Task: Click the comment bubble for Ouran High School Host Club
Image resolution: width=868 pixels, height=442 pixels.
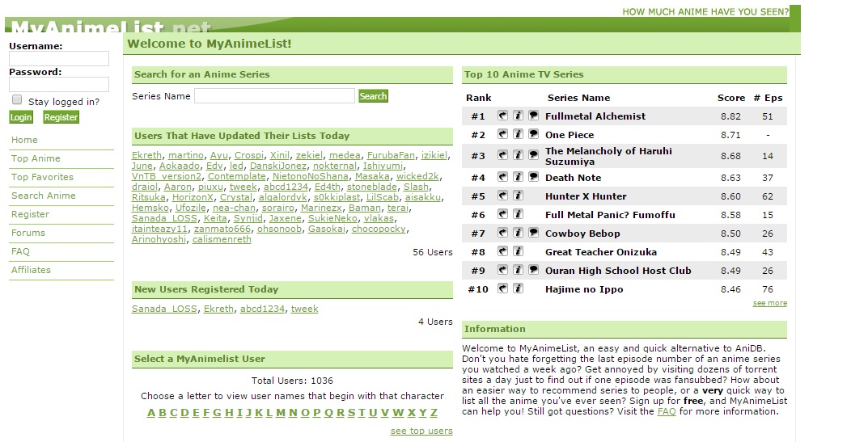Action: 534,270
